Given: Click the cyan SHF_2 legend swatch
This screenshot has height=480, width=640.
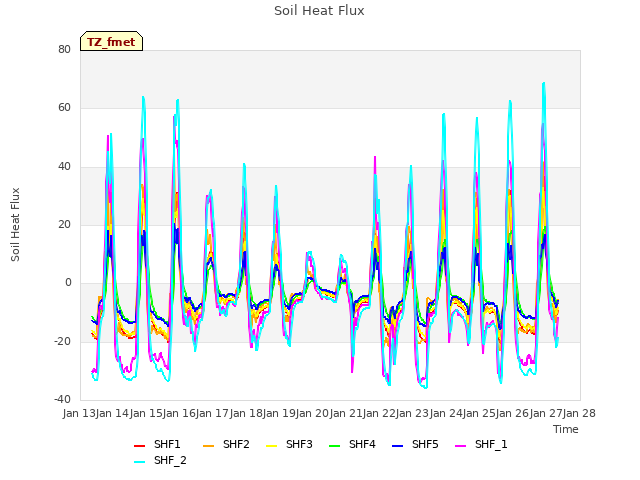Looking at the screenshot, I should coord(140,462).
